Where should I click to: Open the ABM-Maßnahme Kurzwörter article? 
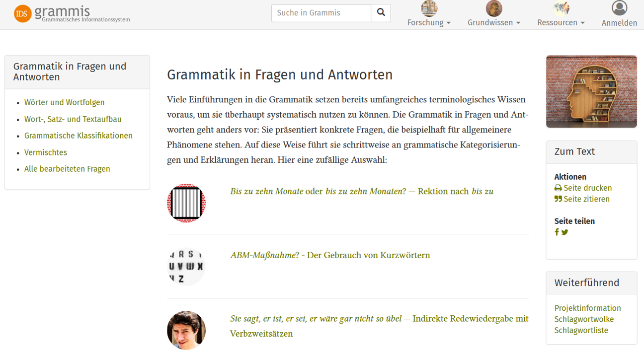point(329,255)
